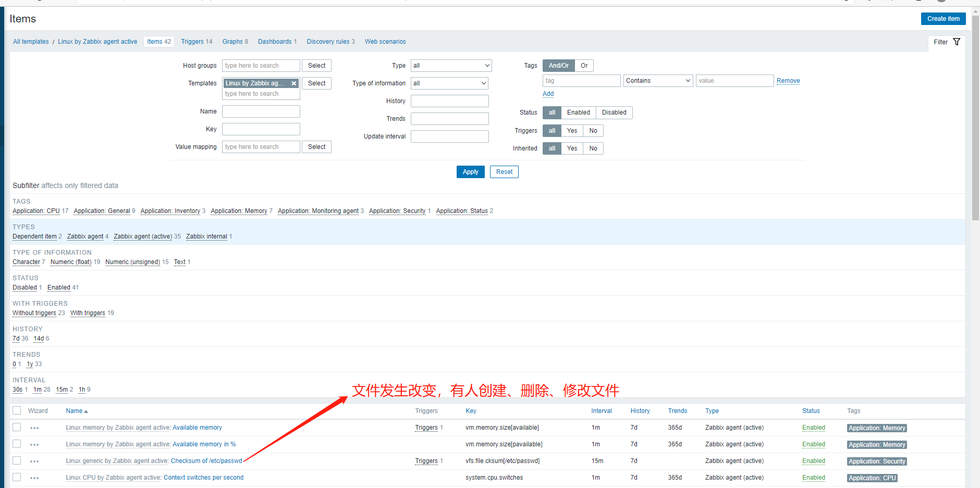Remove the Linux by Zabbix agent template chip

294,83
